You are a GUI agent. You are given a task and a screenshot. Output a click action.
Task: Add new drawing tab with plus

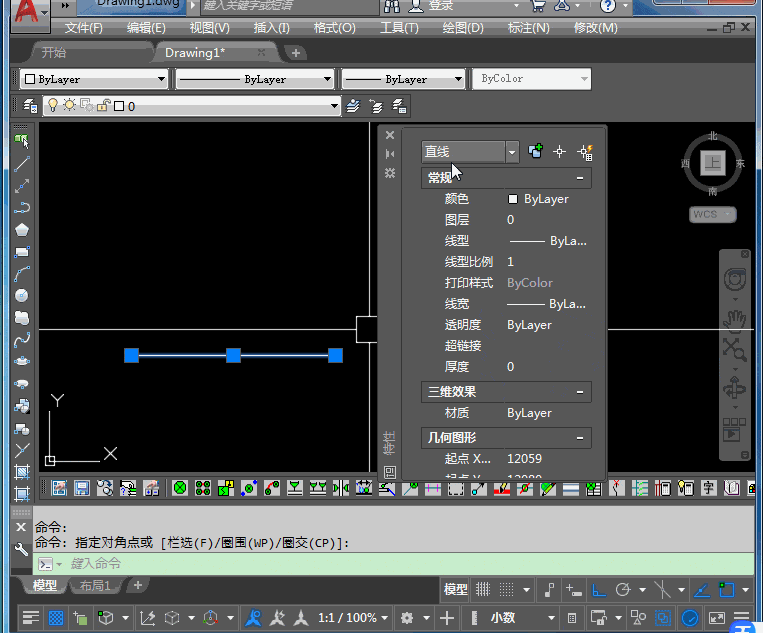coord(295,53)
